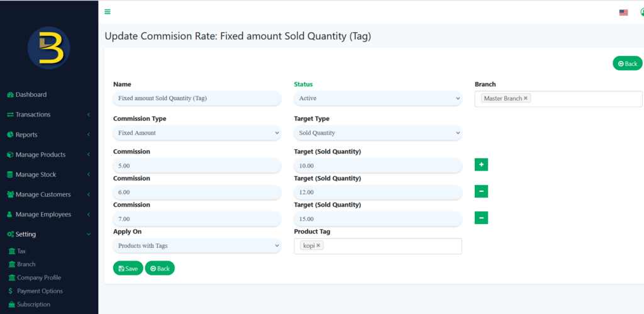
Task: Remove the Master Branch tag
Action: pos(526,98)
